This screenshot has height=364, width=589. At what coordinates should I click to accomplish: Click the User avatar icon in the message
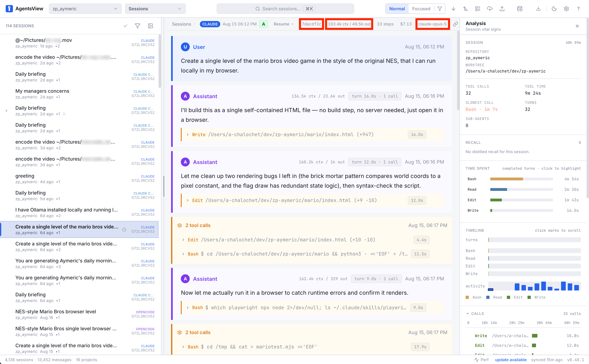tap(185, 47)
